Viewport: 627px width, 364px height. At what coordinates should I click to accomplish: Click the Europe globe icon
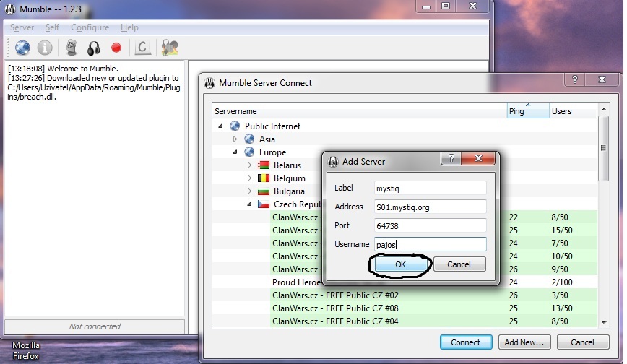[249, 152]
